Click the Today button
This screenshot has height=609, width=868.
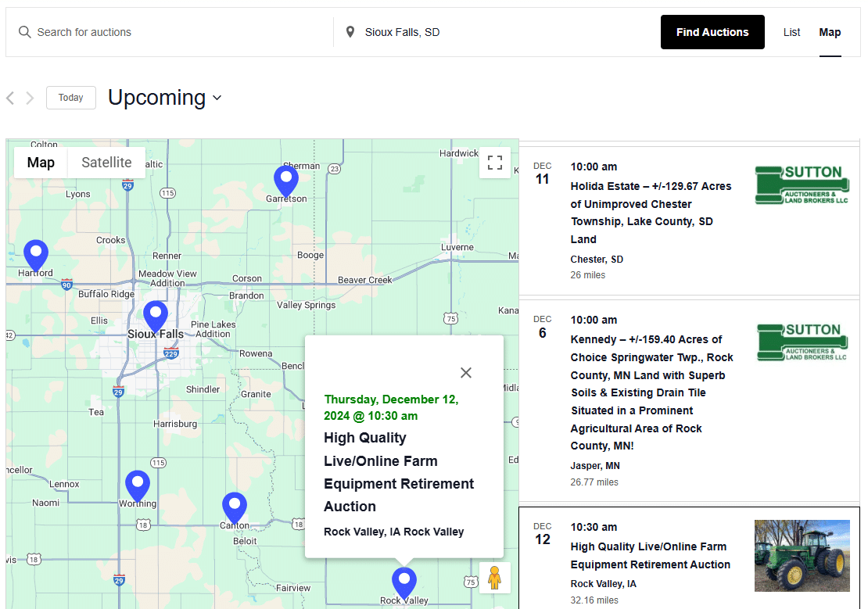[x=70, y=98]
